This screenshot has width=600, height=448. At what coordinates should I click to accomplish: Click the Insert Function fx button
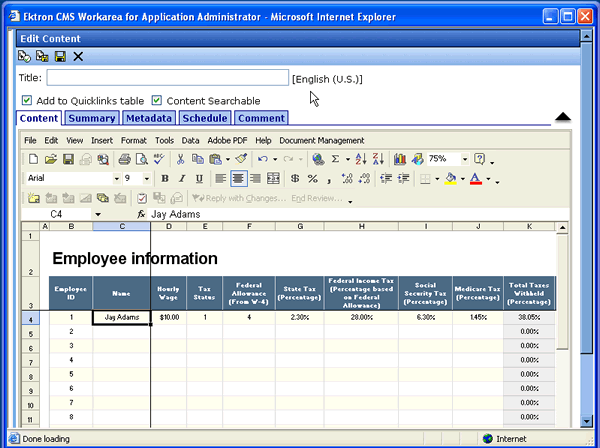(x=141, y=214)
